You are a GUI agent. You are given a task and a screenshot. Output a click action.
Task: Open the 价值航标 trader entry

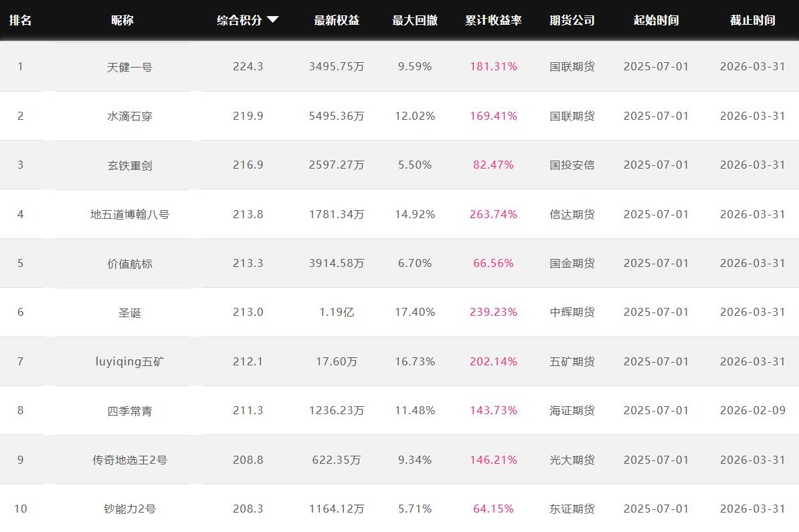(x=130, y=264)
